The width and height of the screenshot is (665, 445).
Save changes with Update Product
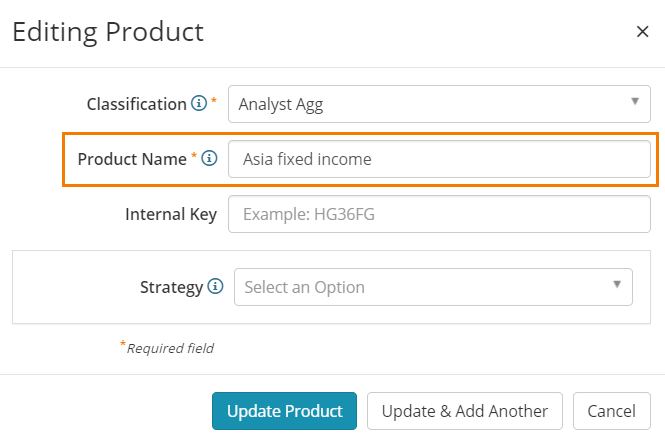(x=284, y=411)
